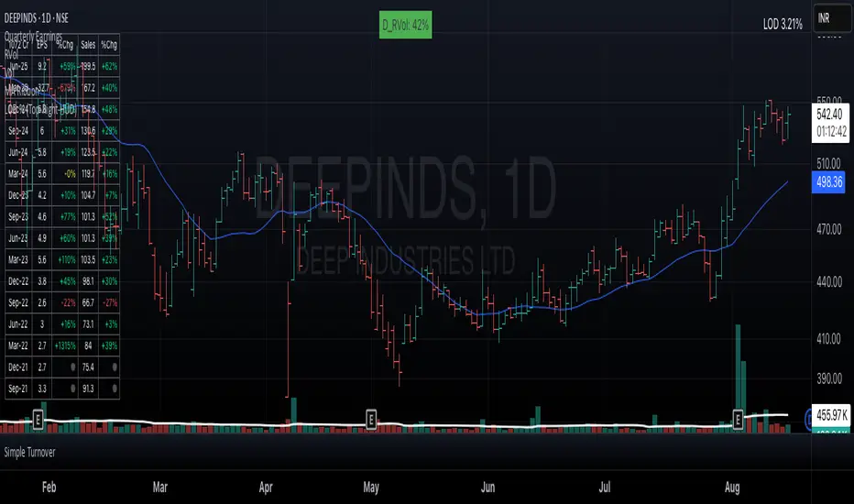This screenshot has width=854, height=504.
Task: Click the Jun label on time axis
Action: click(x=488, y=488)
